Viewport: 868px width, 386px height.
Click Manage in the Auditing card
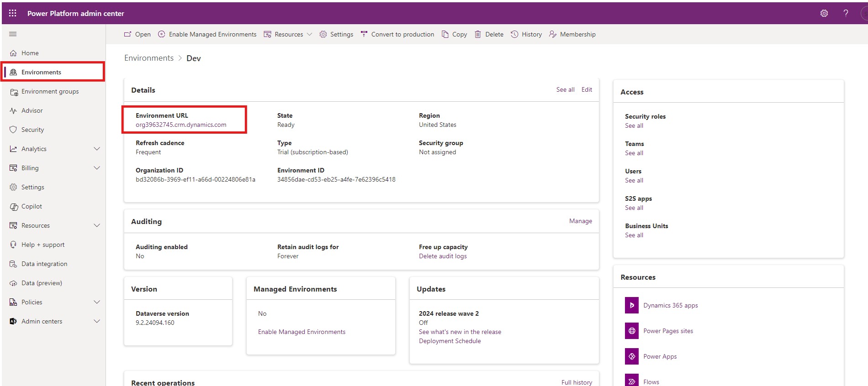point(580,221)
